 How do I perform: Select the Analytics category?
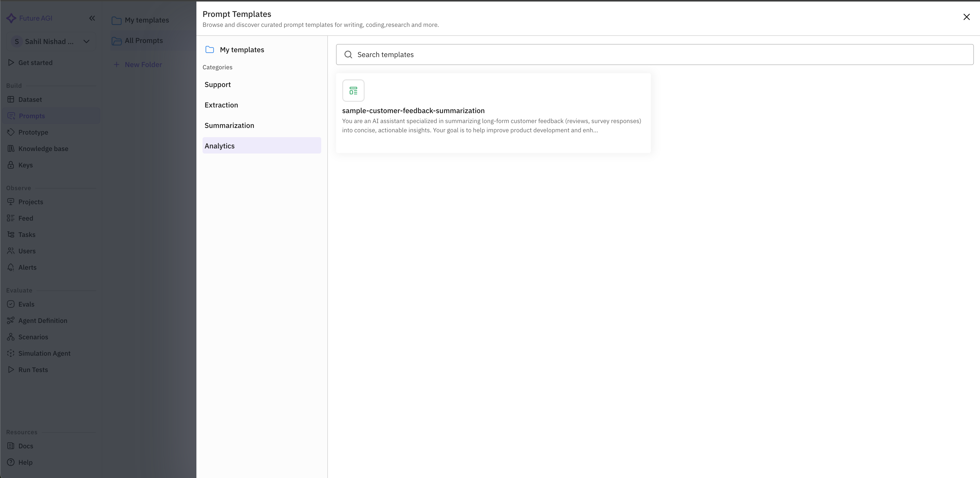tap(219, 146)
